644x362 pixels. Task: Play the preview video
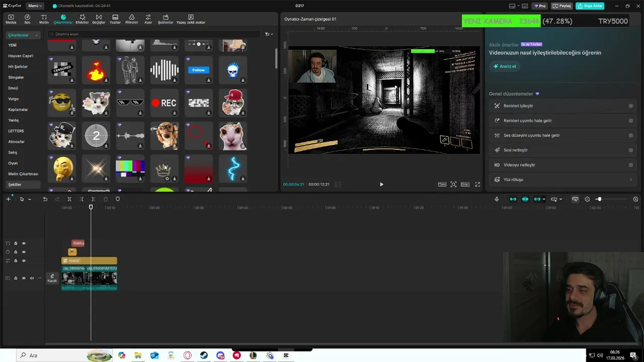[x=381, y=185]
